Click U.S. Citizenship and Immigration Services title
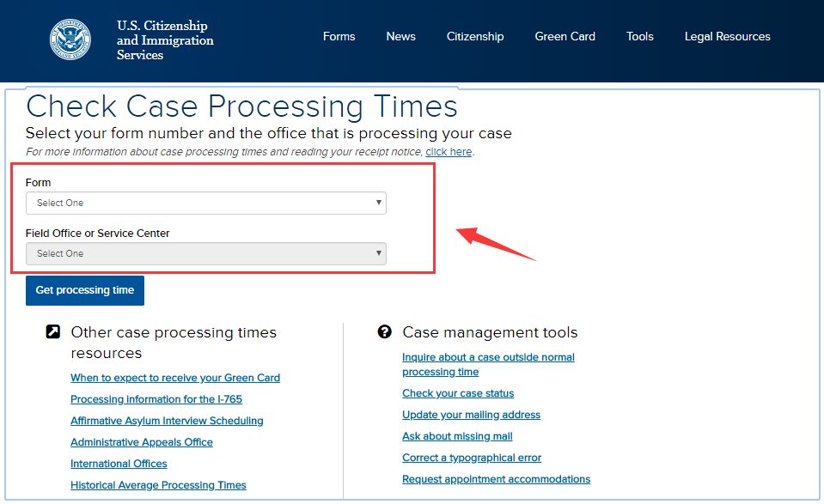Image resolution: width=824 pixels, height=504 pixels. (x=165, y=40)
